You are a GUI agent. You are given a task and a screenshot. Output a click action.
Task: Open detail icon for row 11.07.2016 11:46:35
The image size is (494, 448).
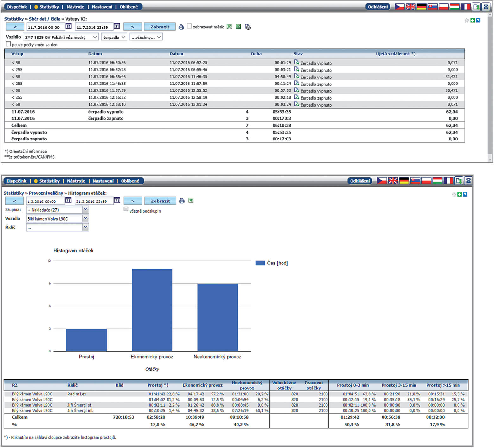coord(296,83)
